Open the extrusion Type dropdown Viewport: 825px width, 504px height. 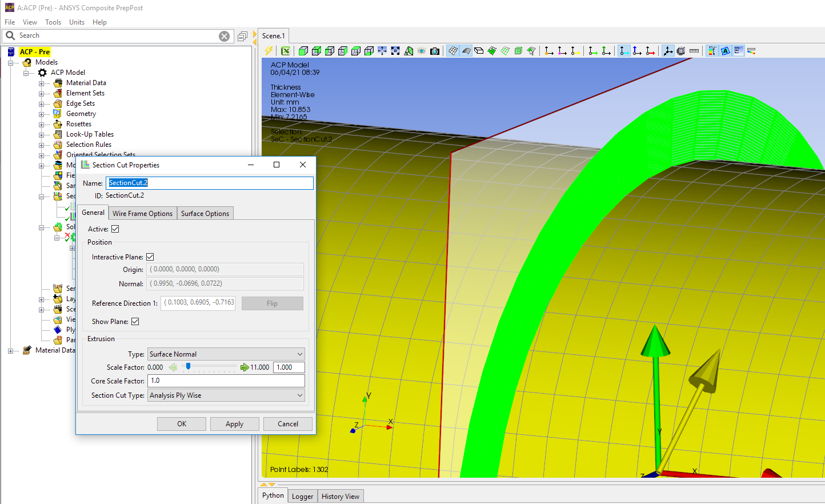pos(226,354)
